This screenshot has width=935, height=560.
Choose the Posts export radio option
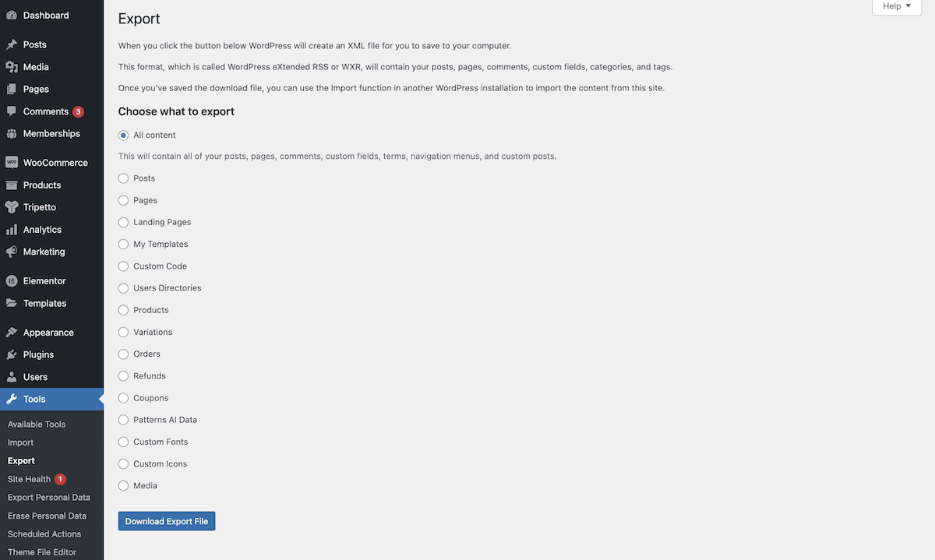click(x=123, y=178)
